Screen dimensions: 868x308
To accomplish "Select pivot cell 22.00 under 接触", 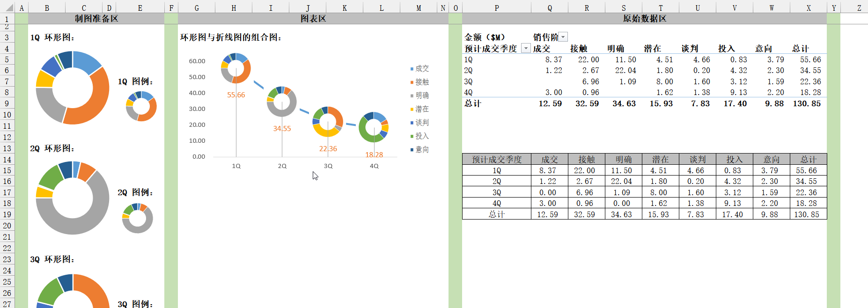I will tap(587, 59).
